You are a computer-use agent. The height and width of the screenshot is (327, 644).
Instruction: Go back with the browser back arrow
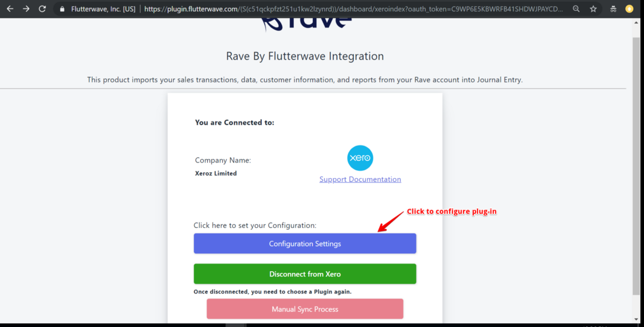(x=10, y=9)
